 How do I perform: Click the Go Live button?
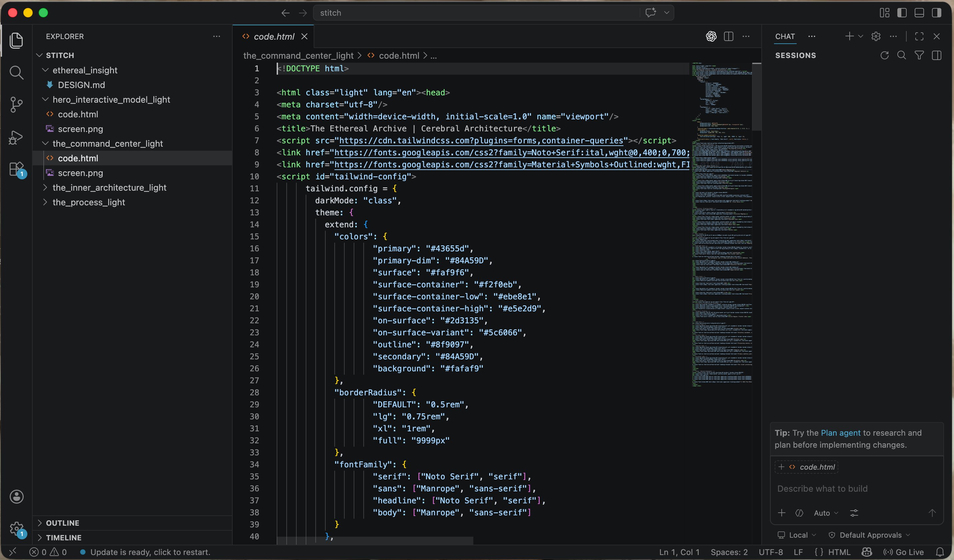tap(903, 552)
